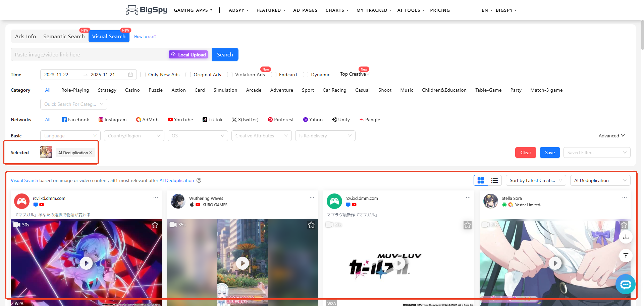Open the Sort by Latest Creation dropdown
The height and width of the screenshot is (306, 644).
pyautogui.click(x=535, y=180)
